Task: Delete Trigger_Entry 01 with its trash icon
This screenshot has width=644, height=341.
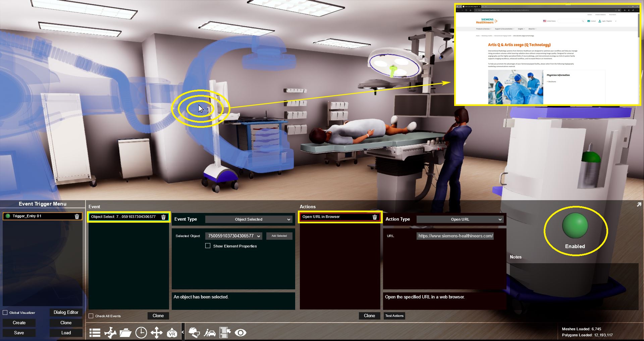Action: (x=77, y=216)
